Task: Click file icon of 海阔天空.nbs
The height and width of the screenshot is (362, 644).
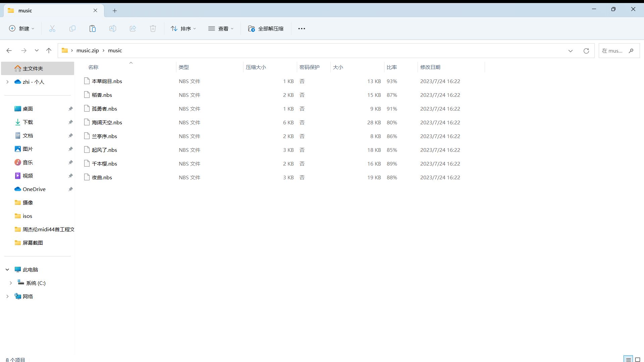Action: (87, 122)
